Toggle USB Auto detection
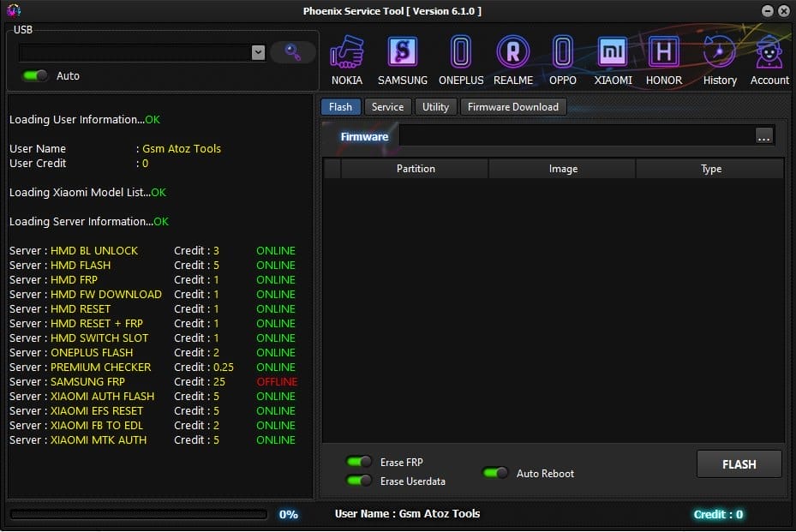This screenshot has height=532, width=796. [x=33, y=75]
